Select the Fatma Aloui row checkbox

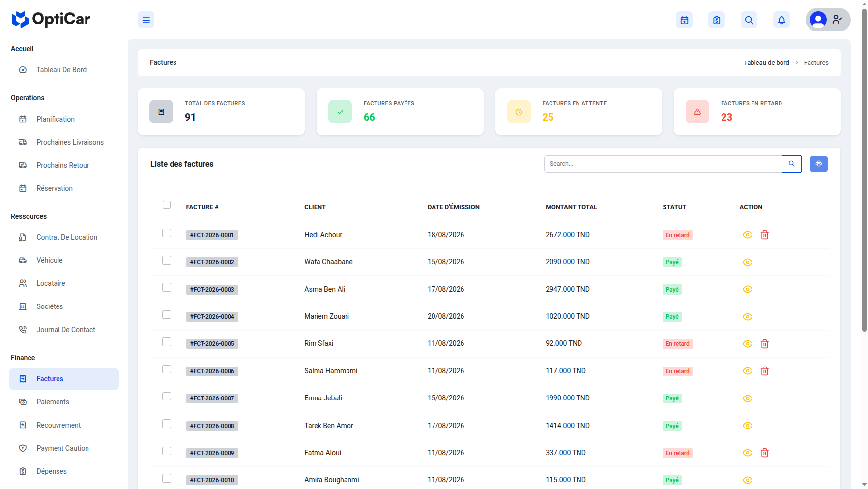[167, 451]
